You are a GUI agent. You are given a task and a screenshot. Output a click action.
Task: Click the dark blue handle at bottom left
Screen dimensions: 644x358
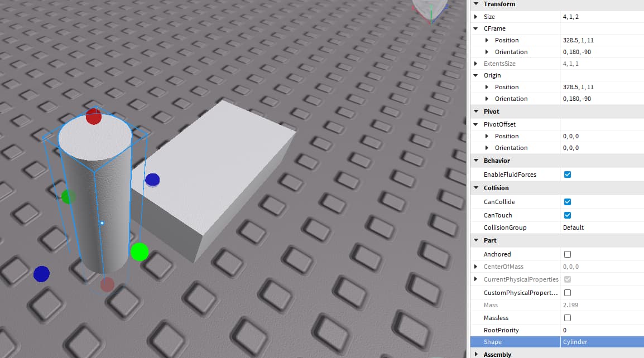[x=41, y=274]
